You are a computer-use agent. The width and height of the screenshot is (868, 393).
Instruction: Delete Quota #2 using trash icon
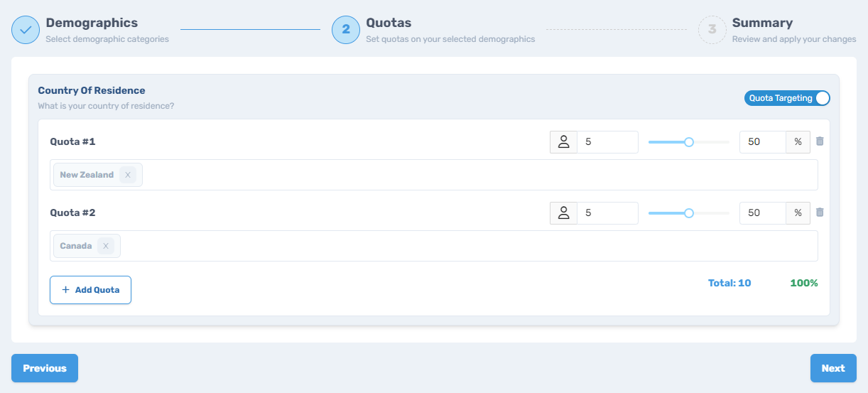click(x=820, y=212)
